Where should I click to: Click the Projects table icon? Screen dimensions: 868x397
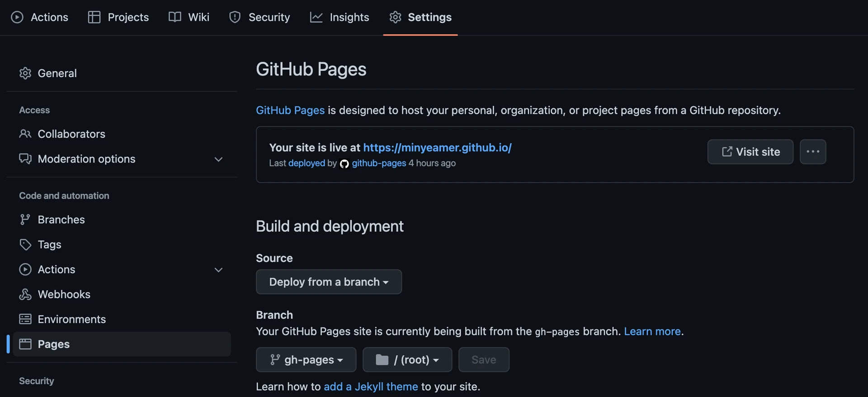[x=94, y=17]
